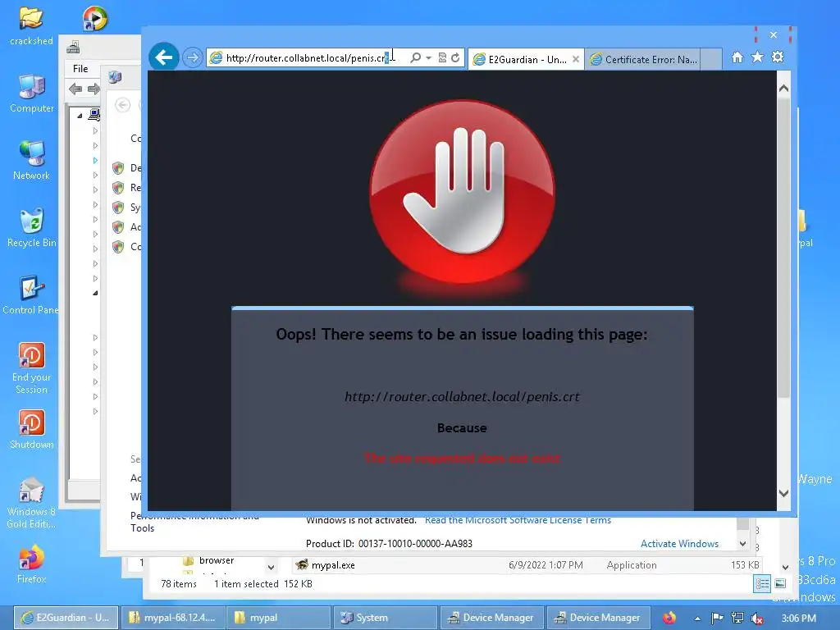Click back button in System window
840x630 pixels.
[123, 104]
